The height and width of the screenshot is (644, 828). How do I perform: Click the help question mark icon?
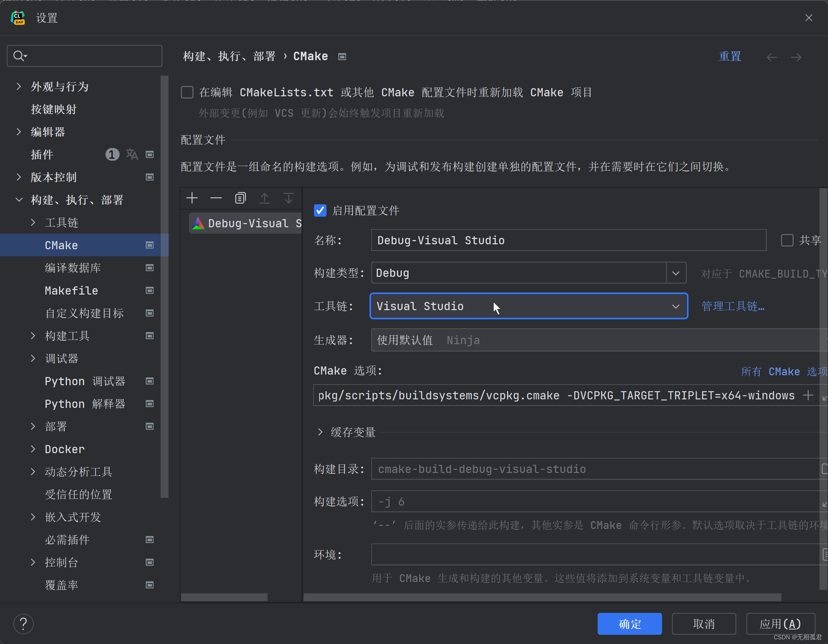(x=23, y=623)
